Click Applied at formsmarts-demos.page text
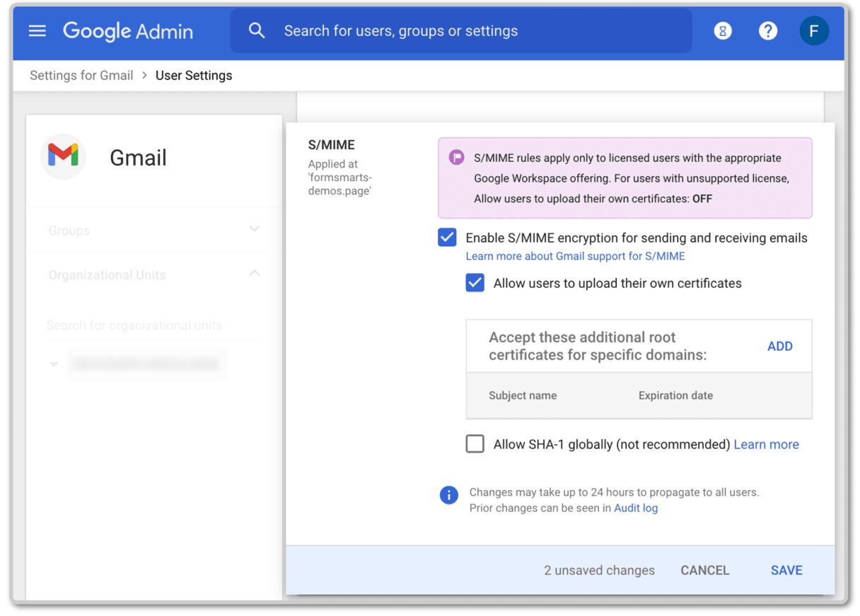This screenshot has height=616, width=860. tap(339, 178)
